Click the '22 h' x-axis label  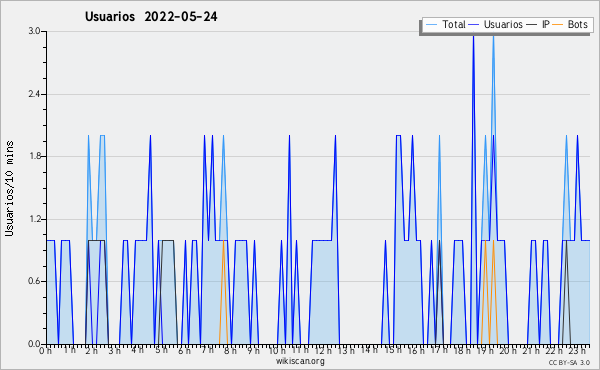[554, 350]
